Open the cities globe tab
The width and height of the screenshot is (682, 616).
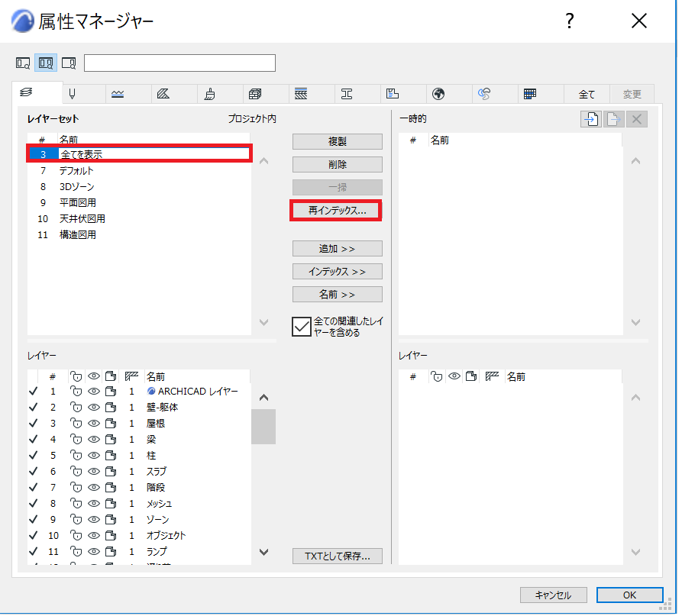point(438,93)
